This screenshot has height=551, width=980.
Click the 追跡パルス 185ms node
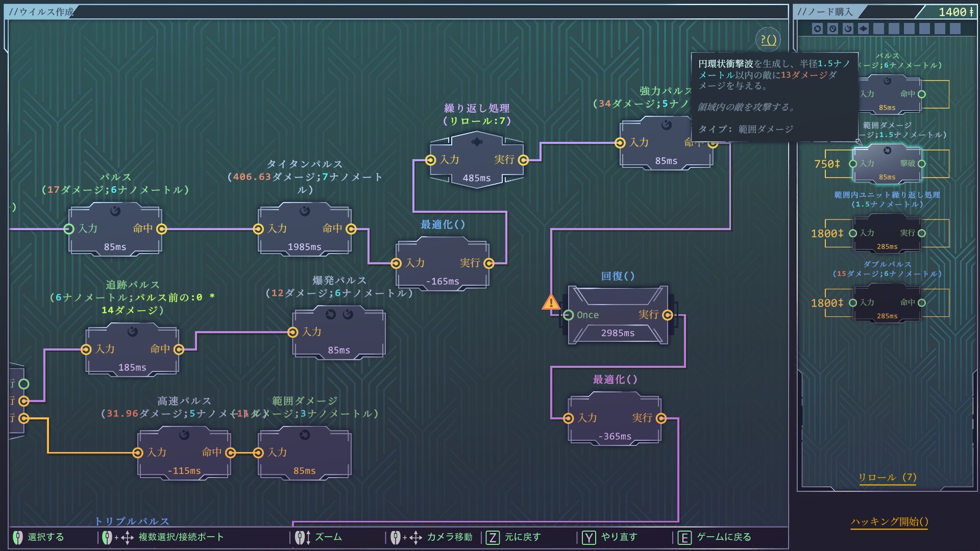coord(132,350)
